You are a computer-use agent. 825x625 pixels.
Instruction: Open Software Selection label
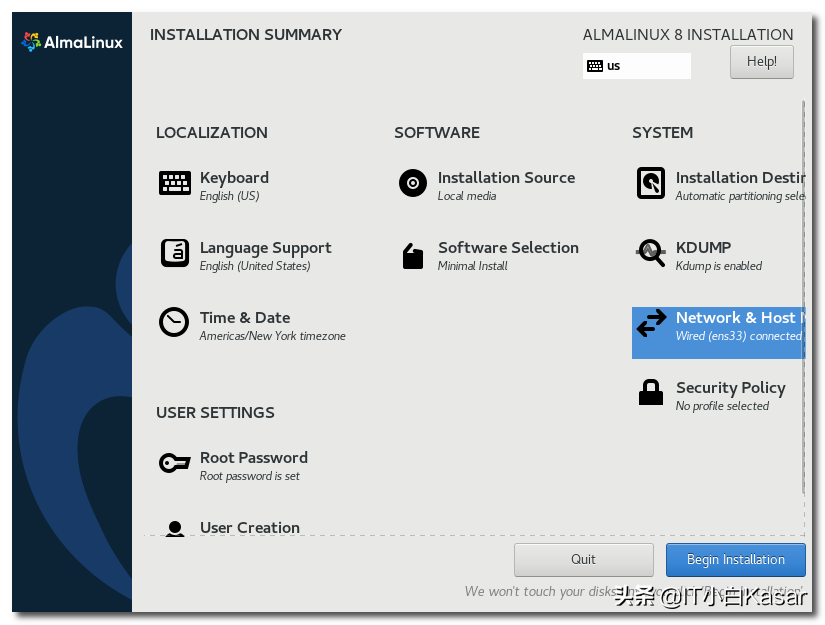point(508,248)
